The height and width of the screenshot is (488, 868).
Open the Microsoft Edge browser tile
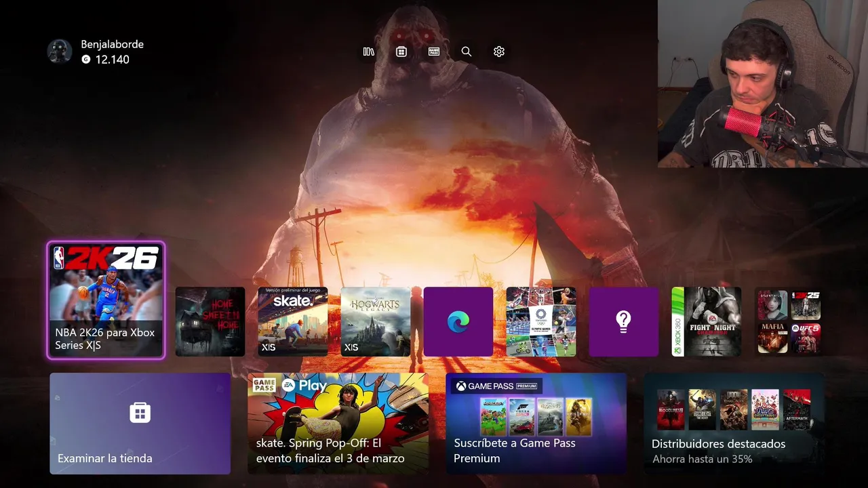(458, 321)
